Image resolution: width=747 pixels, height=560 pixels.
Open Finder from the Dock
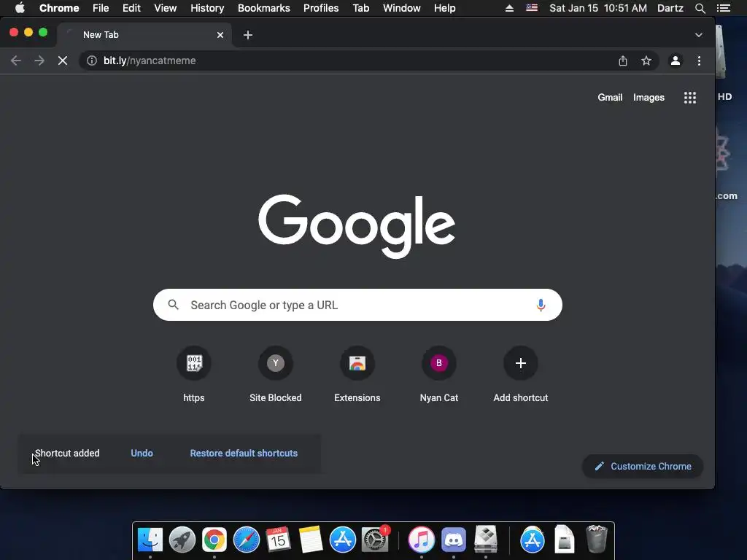[150, 540]
